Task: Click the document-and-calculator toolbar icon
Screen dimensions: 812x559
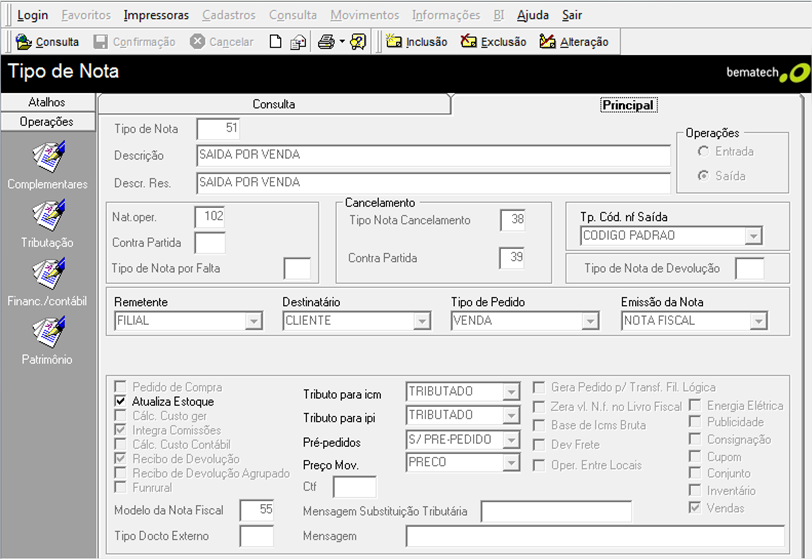Action: tap(298, 42)
